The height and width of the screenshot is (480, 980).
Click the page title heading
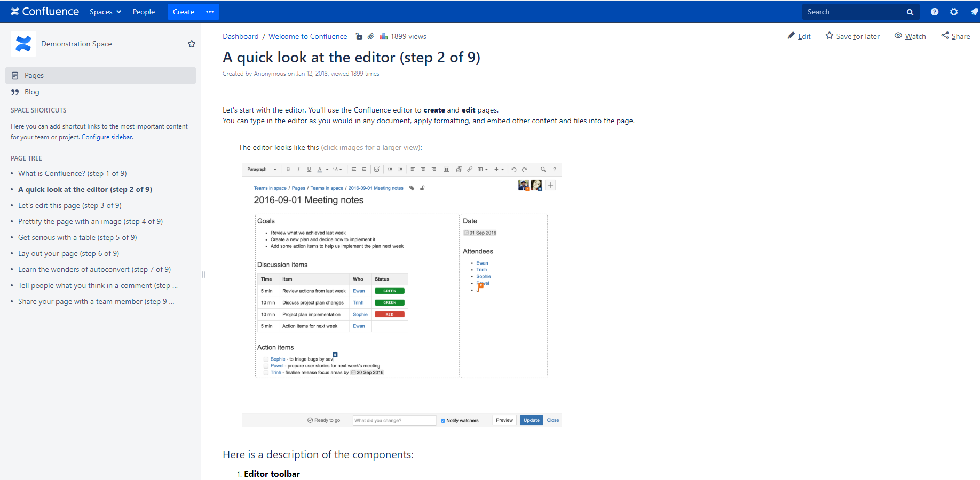(x=351, y=58)
